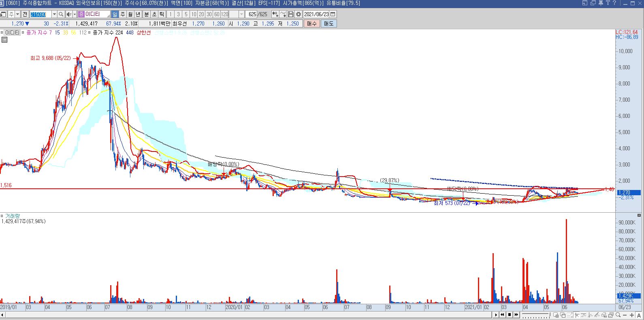The height and width of the screenshot is (320, 644).
Task: Click the magnifier stock search icon
Action: (x=61, y=14)
